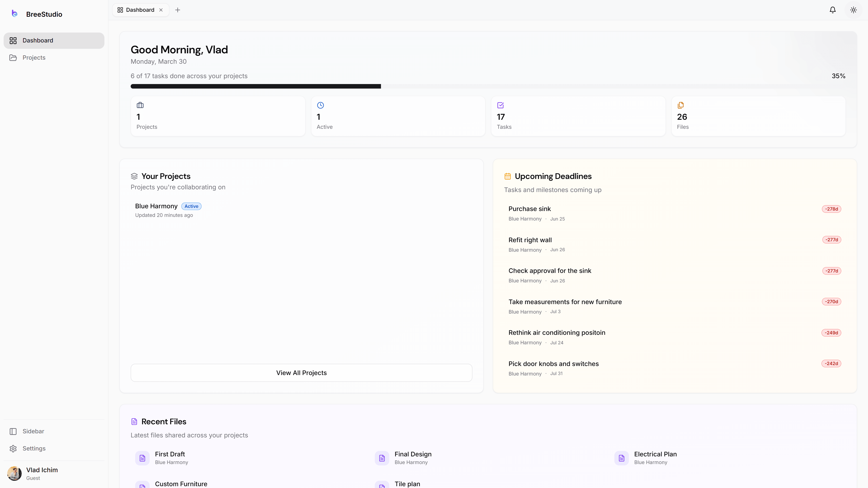Click the new tab plus icon
Image resolution: width=868 pixels, height=488 pixels.
178,10
